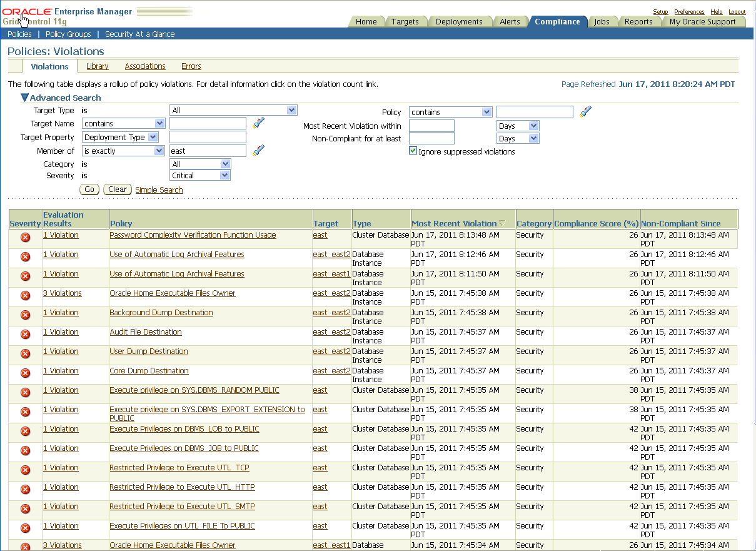Click the critical severity icon for Password Complexity row

(26, 238)
